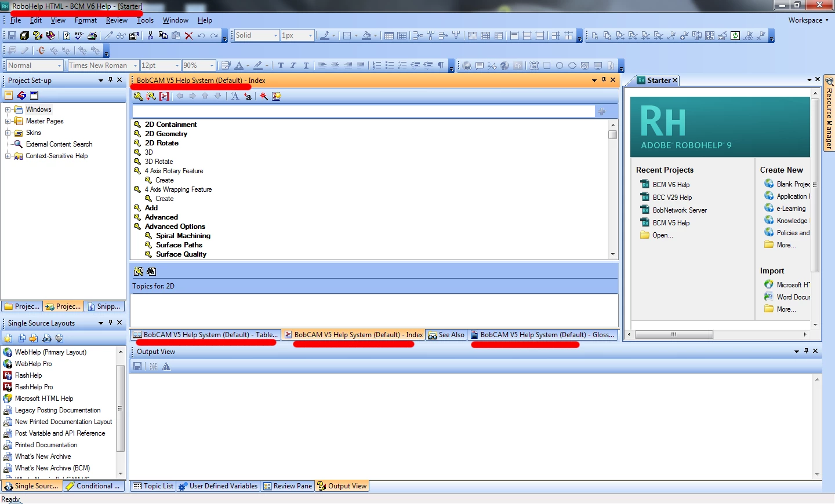The image size is (835, 504).
Task: Toggle bulleted list formatting
Action: click(390, 65)
